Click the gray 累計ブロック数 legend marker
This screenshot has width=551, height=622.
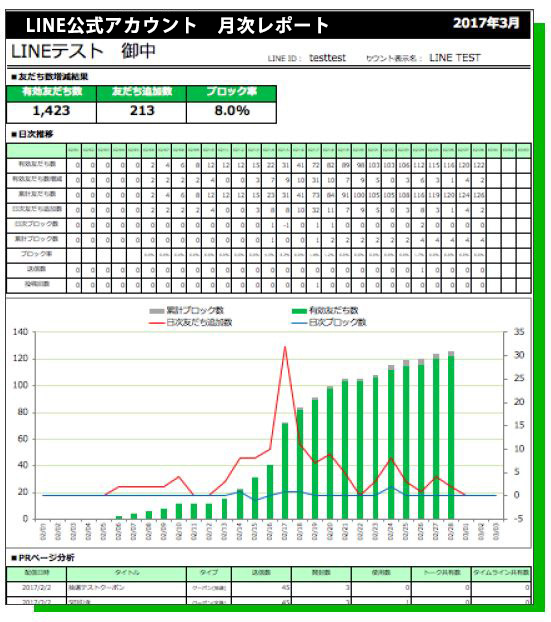pos(156,311)
